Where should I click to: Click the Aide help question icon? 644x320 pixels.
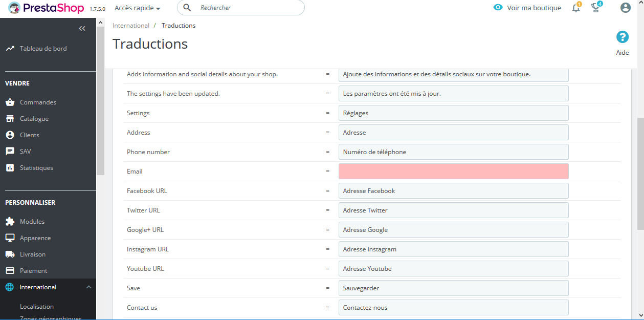(623, 37)
